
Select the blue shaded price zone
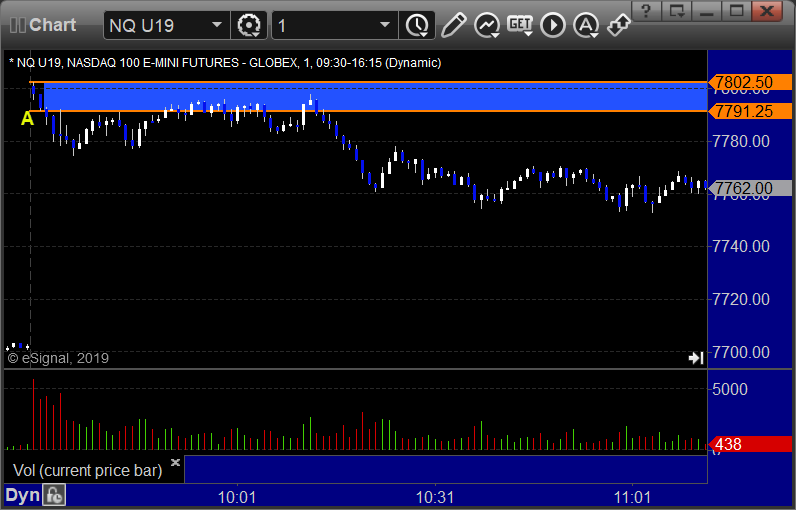click(376, 96)
